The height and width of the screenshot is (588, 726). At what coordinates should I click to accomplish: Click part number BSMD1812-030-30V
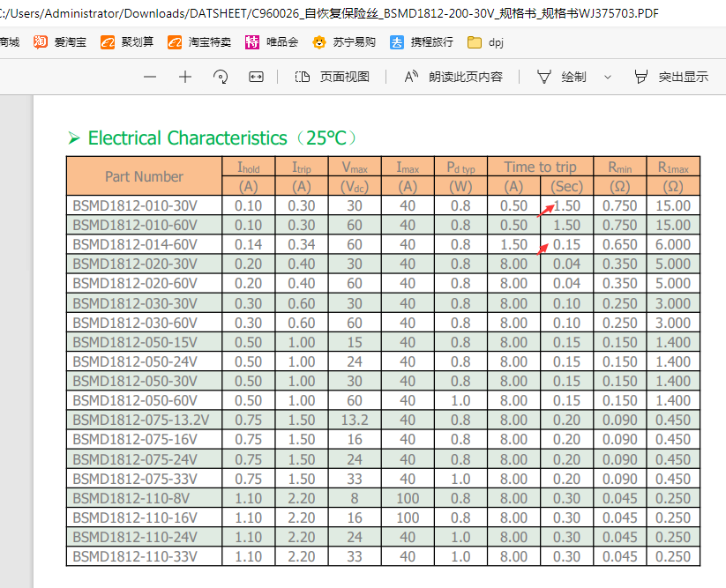tap(135, 303)
